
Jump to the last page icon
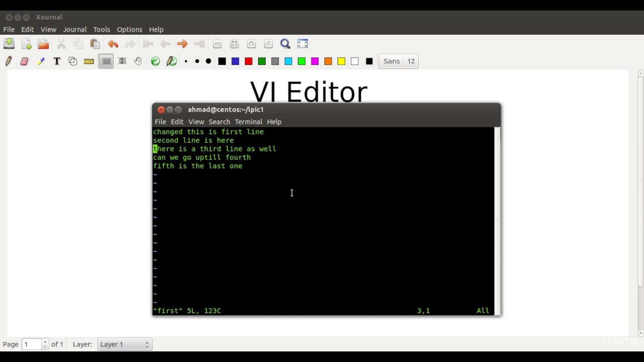pos(199,44)
